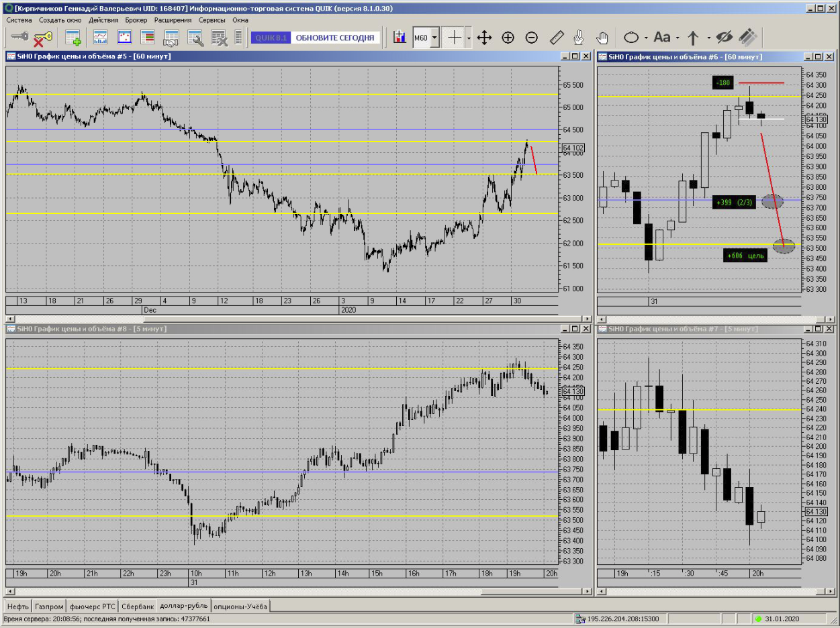Select the open hand pan tool
Viewport: 840px width, 628px height.
coord(603,38)
